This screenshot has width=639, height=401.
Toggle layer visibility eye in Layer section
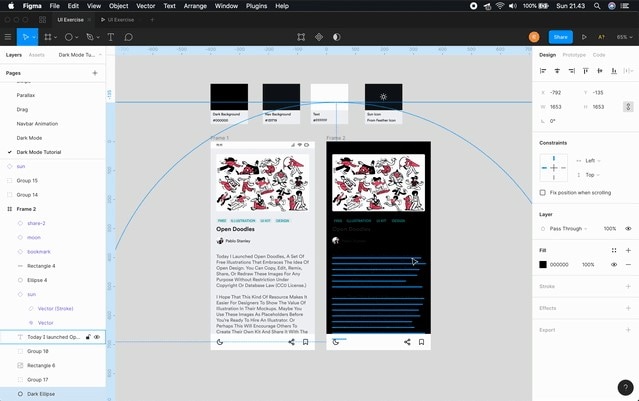coord(628,229)
